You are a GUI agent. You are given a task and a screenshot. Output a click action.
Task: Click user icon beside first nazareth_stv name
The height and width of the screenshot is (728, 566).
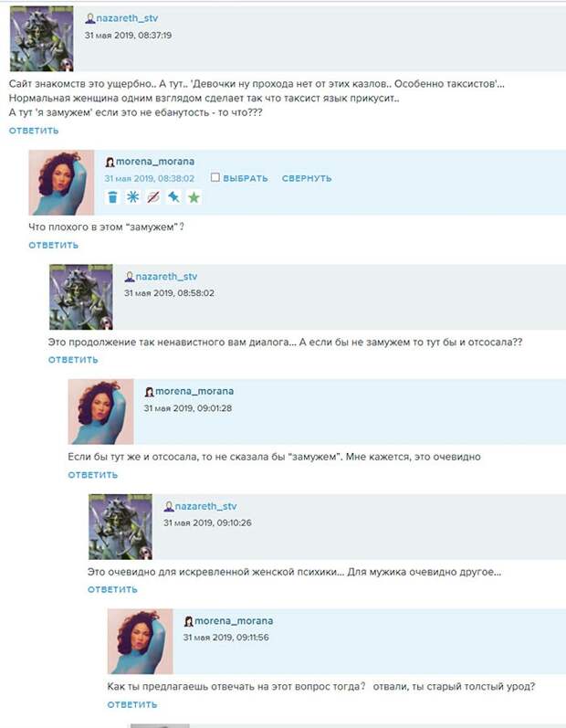coord(90,18)
